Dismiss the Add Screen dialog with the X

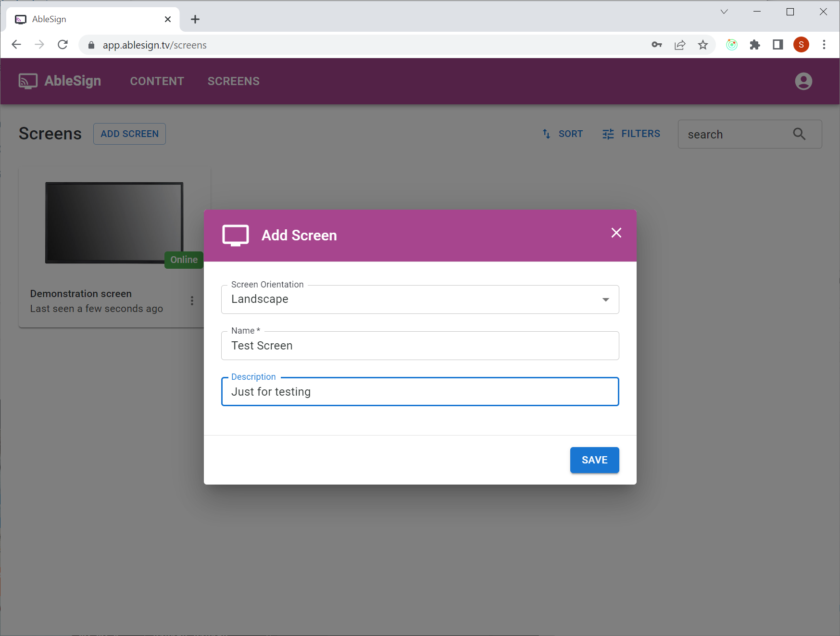pos(616,233)
